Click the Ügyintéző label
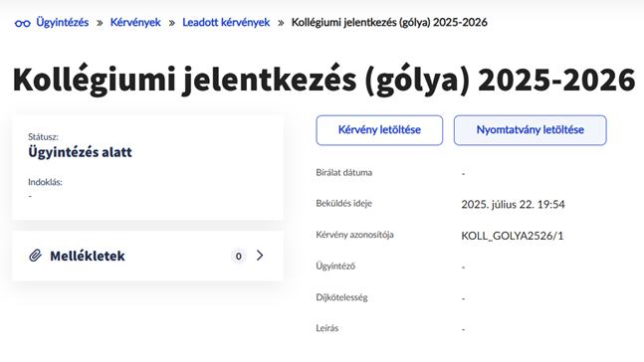The width and height of the screenshot is (644, 362). click(x=335, y=266)
